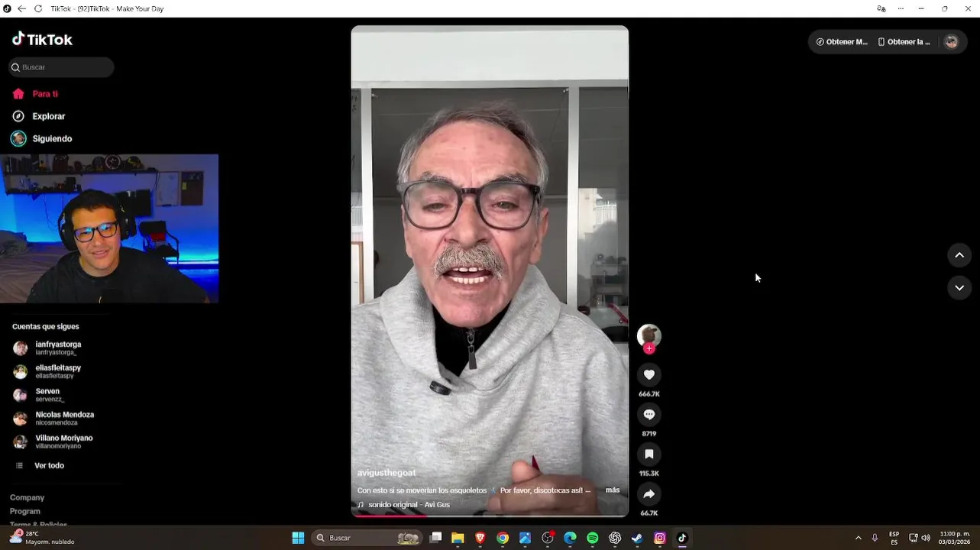Open volume control in system tray

(x=926, y=538)
